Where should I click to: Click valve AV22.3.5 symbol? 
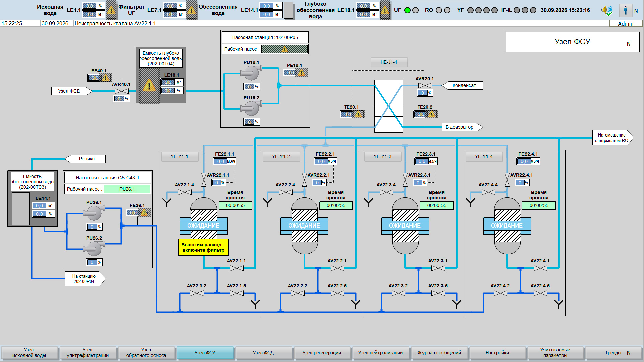[438, 293]
